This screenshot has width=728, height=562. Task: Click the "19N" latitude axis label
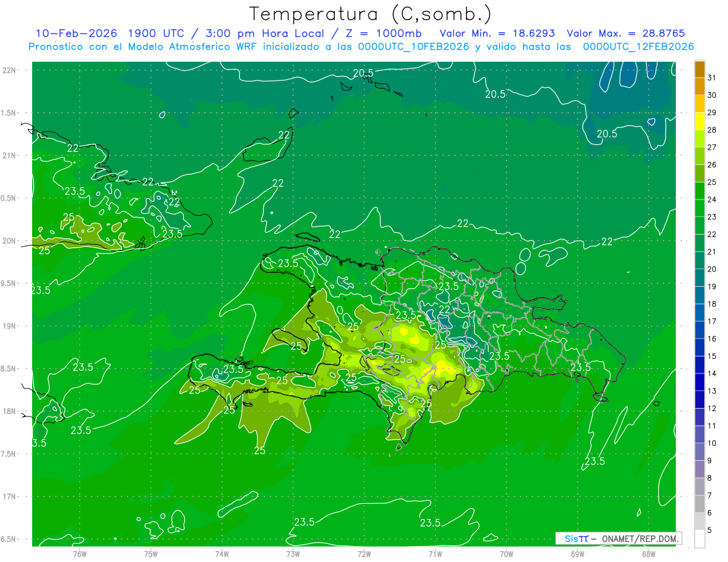[x=10, y=326]
